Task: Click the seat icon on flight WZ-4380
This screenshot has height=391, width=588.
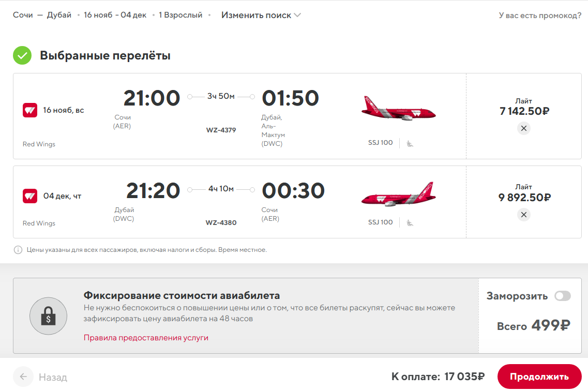Action: coord(410,223)
